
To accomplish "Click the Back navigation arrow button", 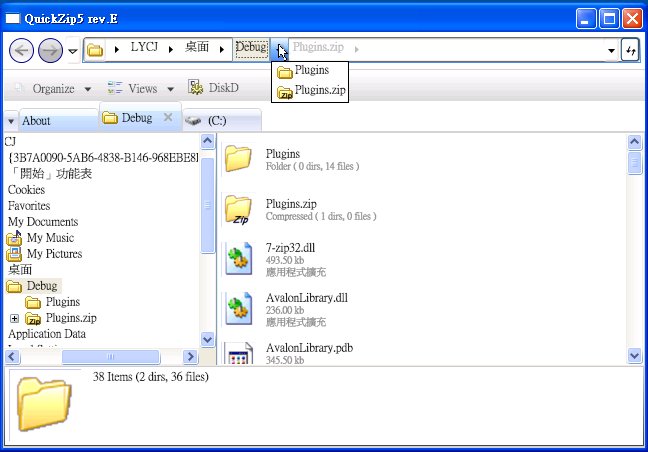I will [x=22, y=50].
